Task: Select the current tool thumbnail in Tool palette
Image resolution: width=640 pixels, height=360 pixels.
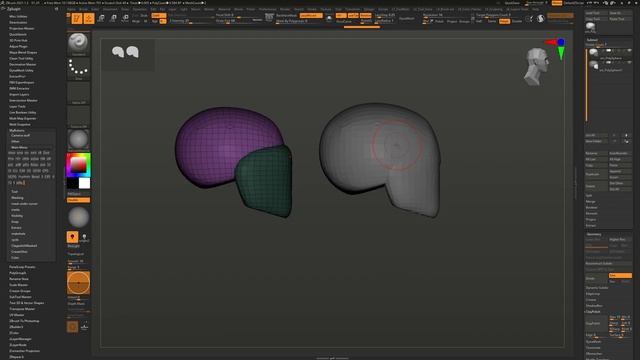Action: [590, 28]
